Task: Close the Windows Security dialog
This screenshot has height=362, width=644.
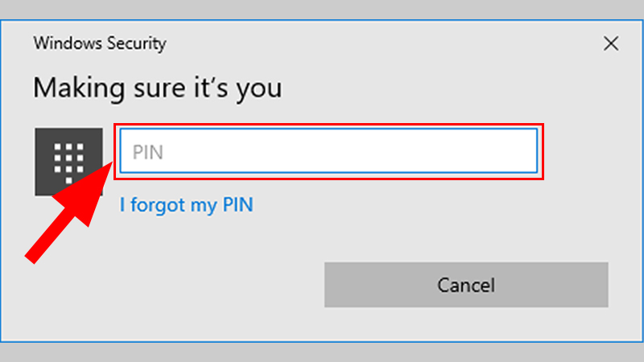Action: (x=611, y=44)
